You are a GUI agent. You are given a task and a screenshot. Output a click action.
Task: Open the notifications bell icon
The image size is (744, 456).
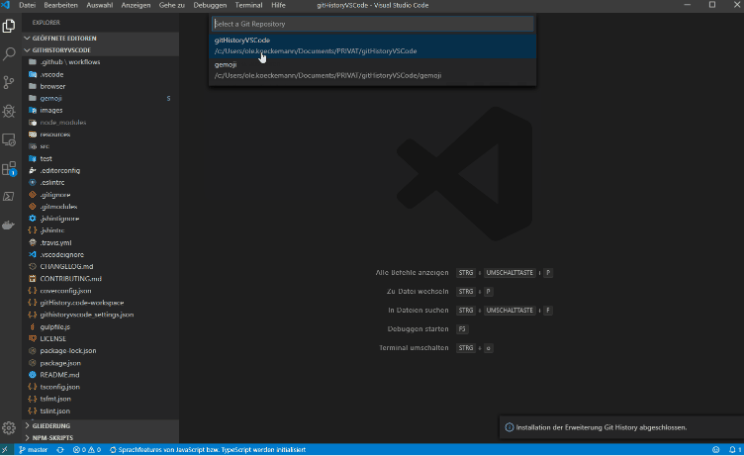pyautogui.click(x=735, y=450)
